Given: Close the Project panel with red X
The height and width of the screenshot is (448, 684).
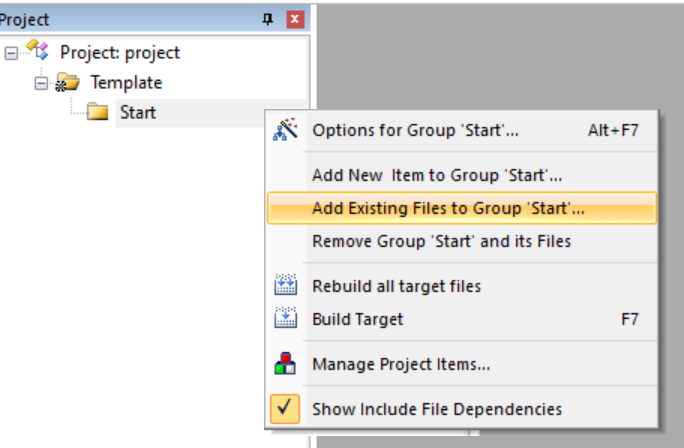Looking at the screenshot, I should click(295, 19).
